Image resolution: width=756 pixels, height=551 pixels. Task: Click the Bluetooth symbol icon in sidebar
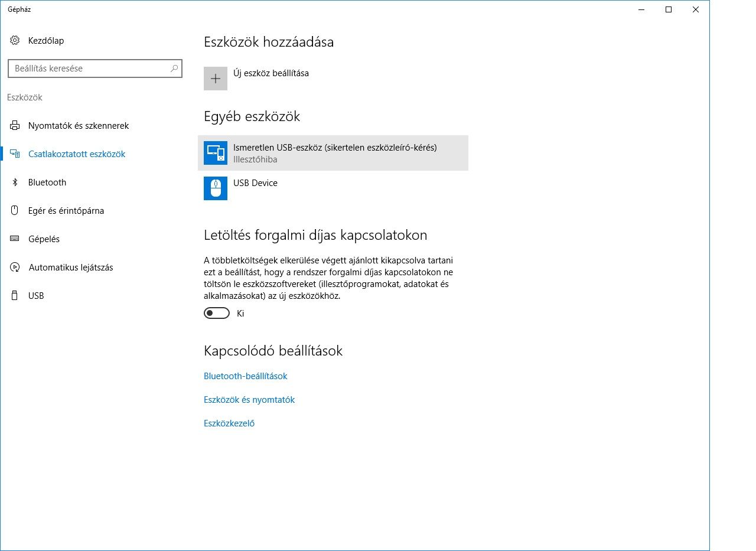(x=15, y=182)
